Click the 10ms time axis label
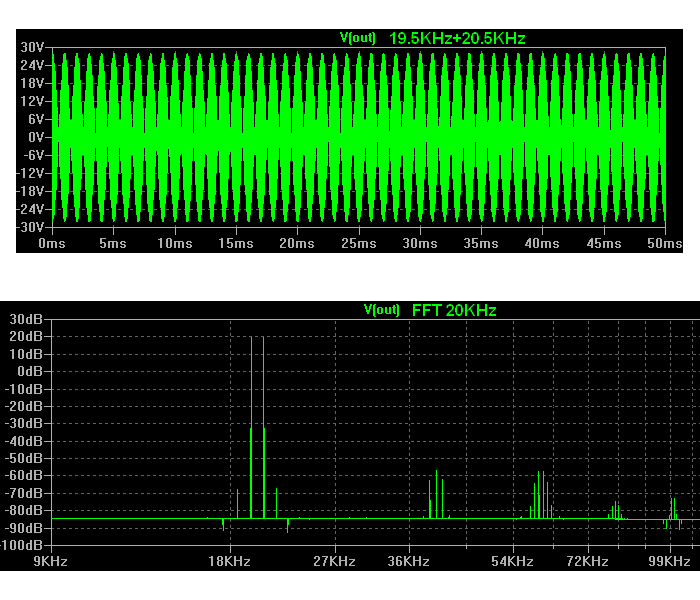The image size is (700, 600). (x=175, y=244)
